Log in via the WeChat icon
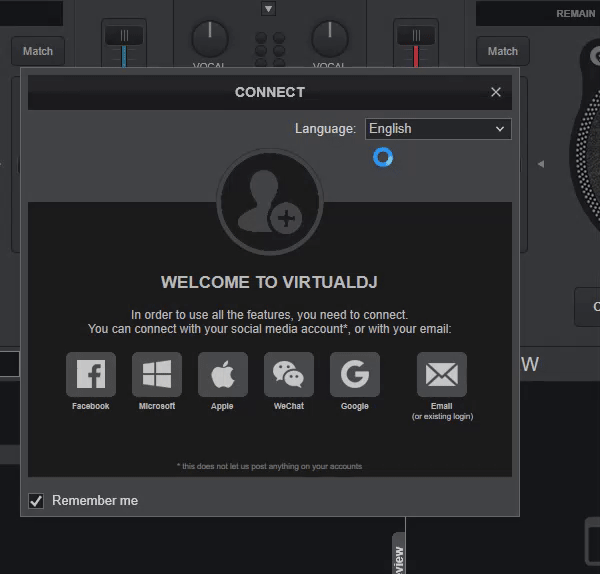The height and width of the screenshot is (574, 600). point(289,374)
